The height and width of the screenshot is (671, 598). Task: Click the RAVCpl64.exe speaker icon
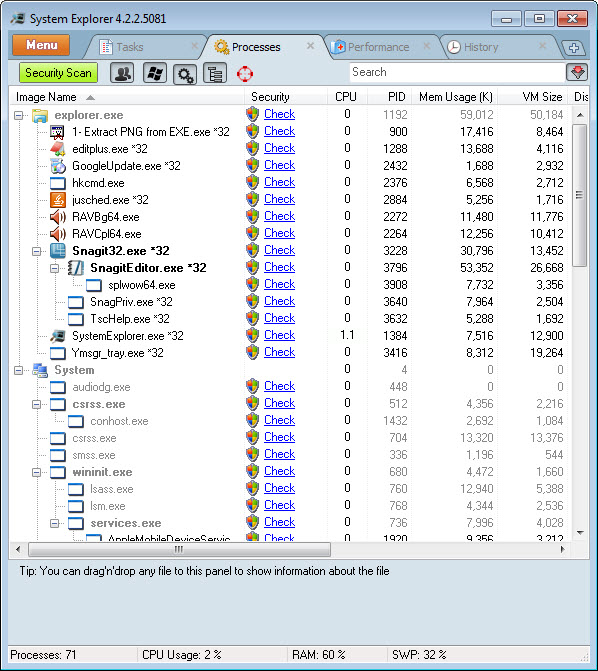[58, 234]
